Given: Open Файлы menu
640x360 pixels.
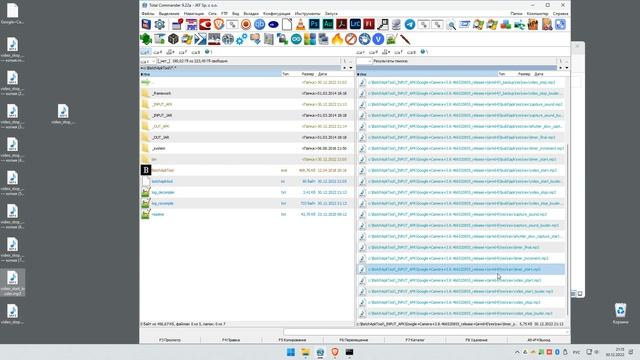Looking at the screenshot, I should pos(148,13).
